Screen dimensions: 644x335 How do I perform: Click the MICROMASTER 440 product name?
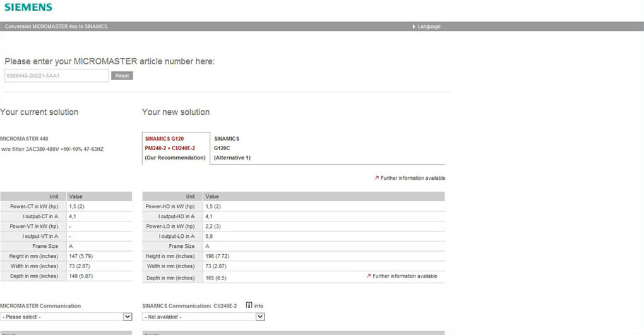(24, 139)
